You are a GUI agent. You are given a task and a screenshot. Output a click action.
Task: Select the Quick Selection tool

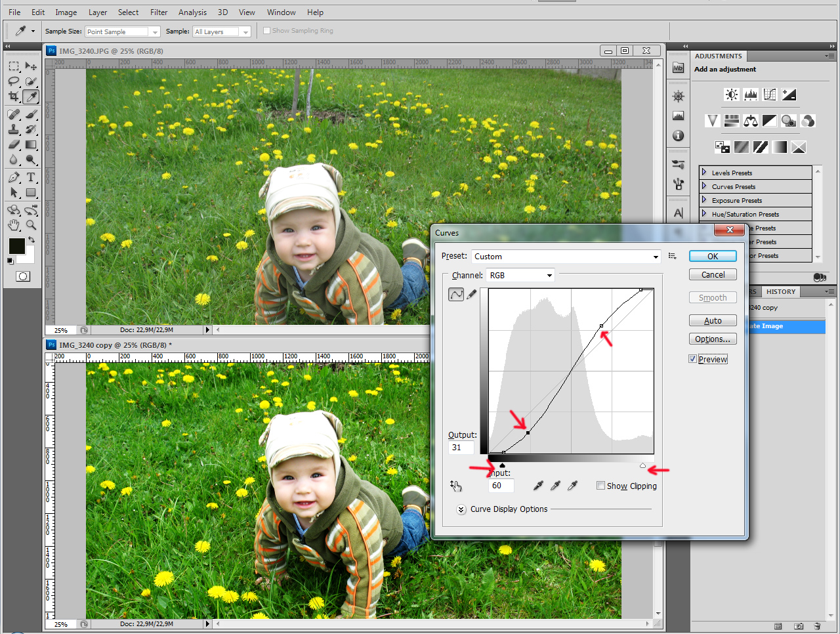tap(31, 81)
